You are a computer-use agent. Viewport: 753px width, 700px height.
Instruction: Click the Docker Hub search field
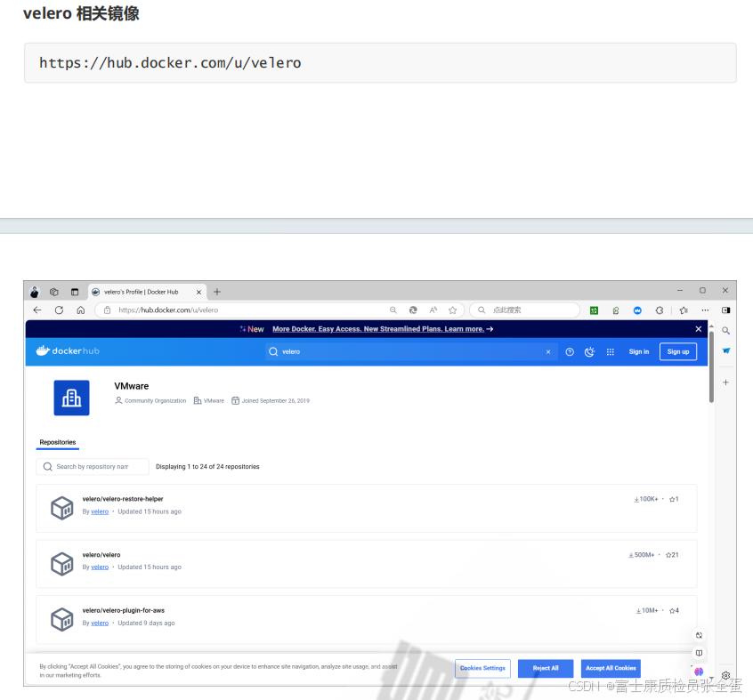point(411,351)
